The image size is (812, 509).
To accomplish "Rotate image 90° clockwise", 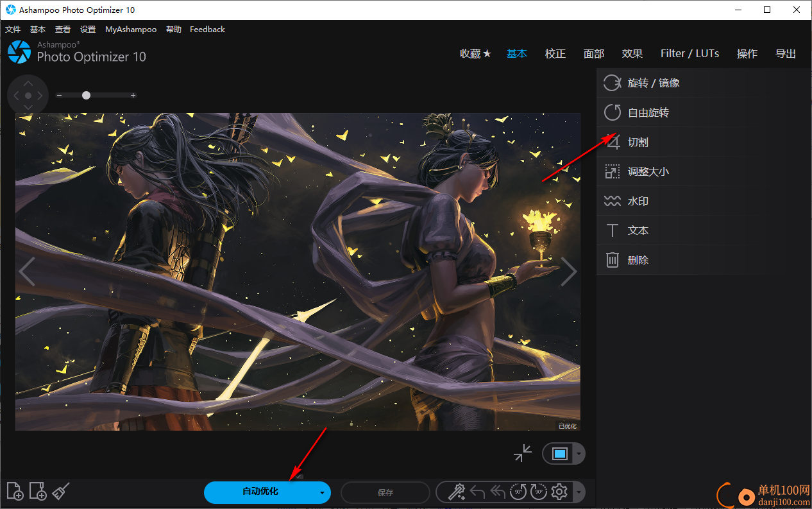I will pos(539,492).
